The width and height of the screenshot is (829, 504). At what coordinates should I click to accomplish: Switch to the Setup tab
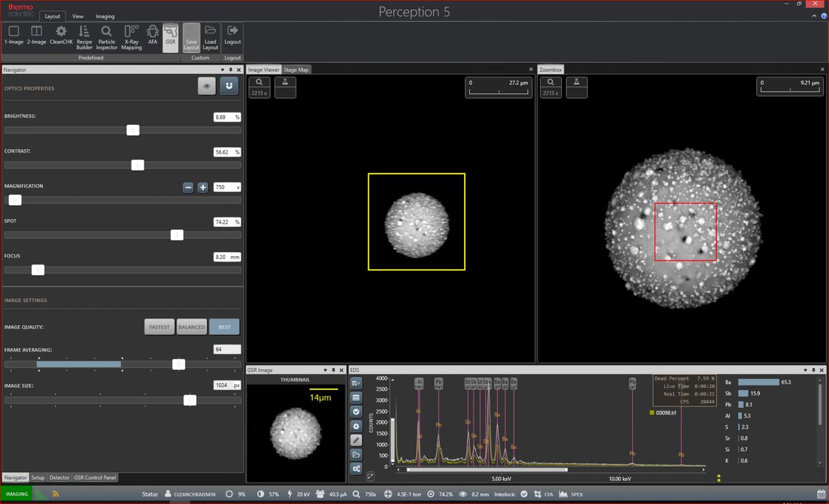(x=38, y=477)
